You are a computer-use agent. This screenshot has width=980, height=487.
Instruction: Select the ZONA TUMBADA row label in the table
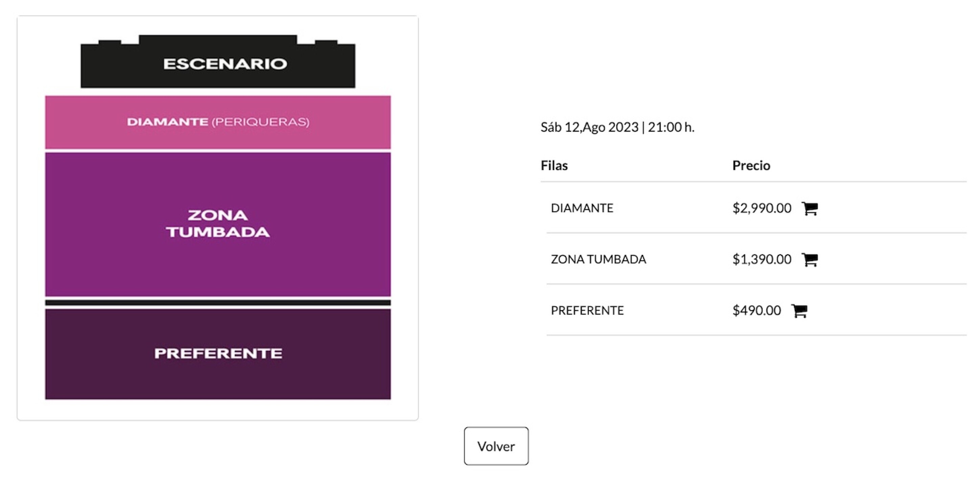pos(598,259)
